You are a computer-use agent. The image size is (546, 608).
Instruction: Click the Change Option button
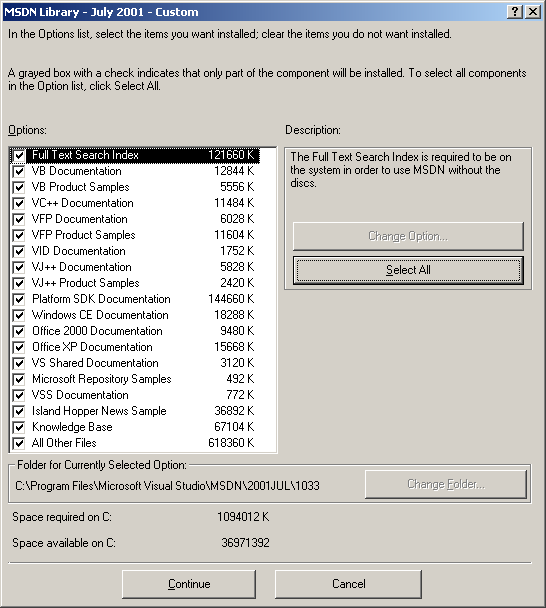[x=408, y=236]
